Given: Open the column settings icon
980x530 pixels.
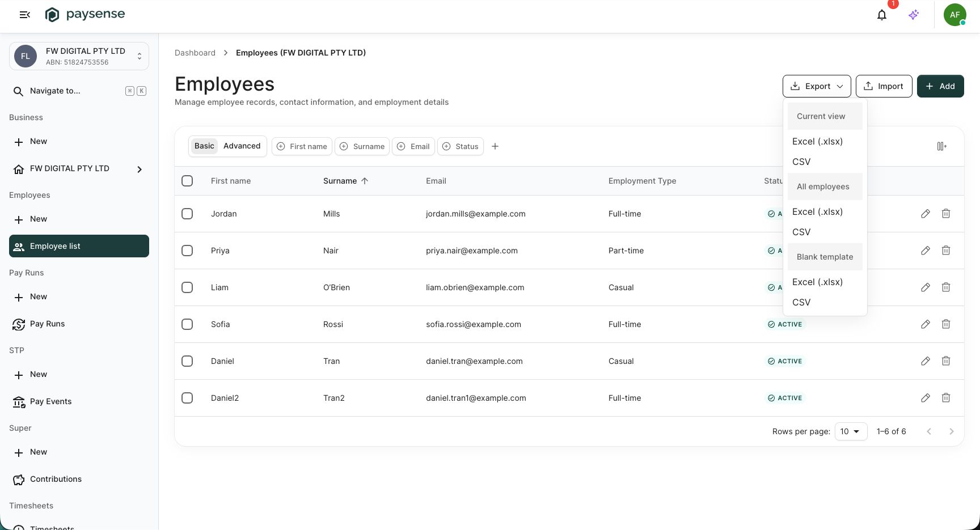Looking at the screenshot, I should coord(942,146).
